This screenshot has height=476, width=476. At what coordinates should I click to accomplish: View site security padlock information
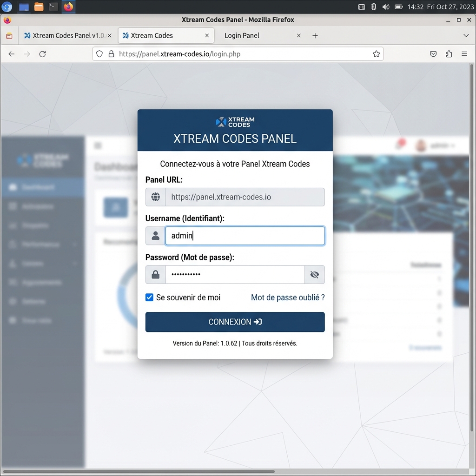[112, 54]
